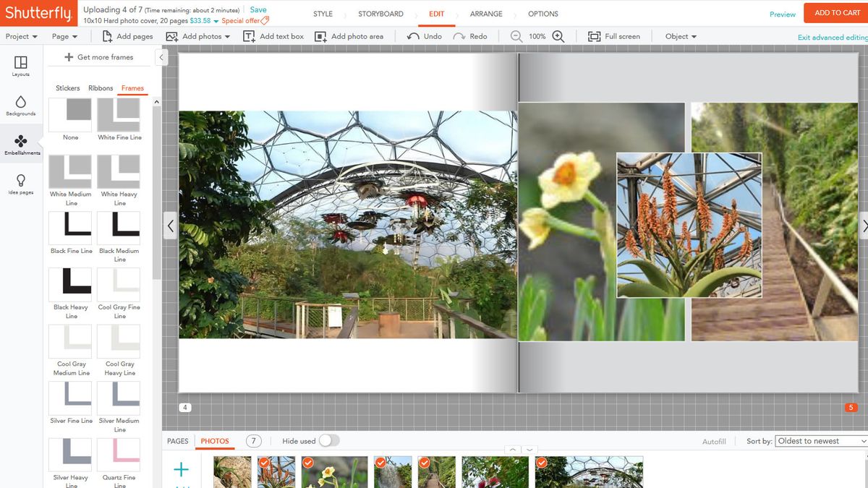Viewport: 868px width, 488px height.
Task: Click the plus icon to add photos in tray
Action: pyautogui.click(x=181, y=470)
